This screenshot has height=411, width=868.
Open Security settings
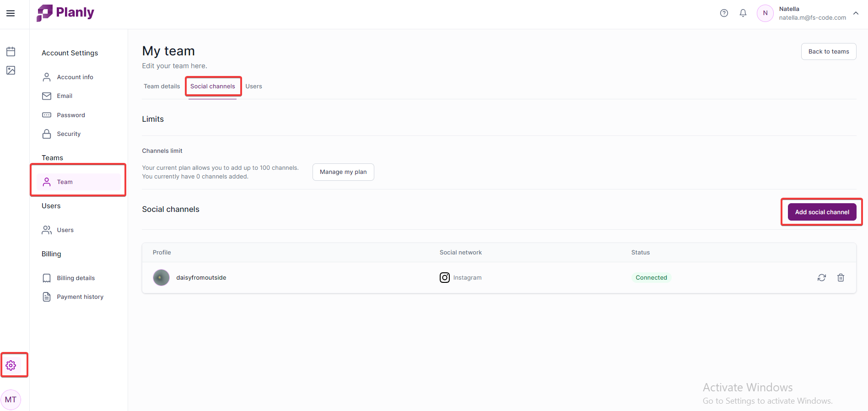pyautogui.click(x=78, y=134)
